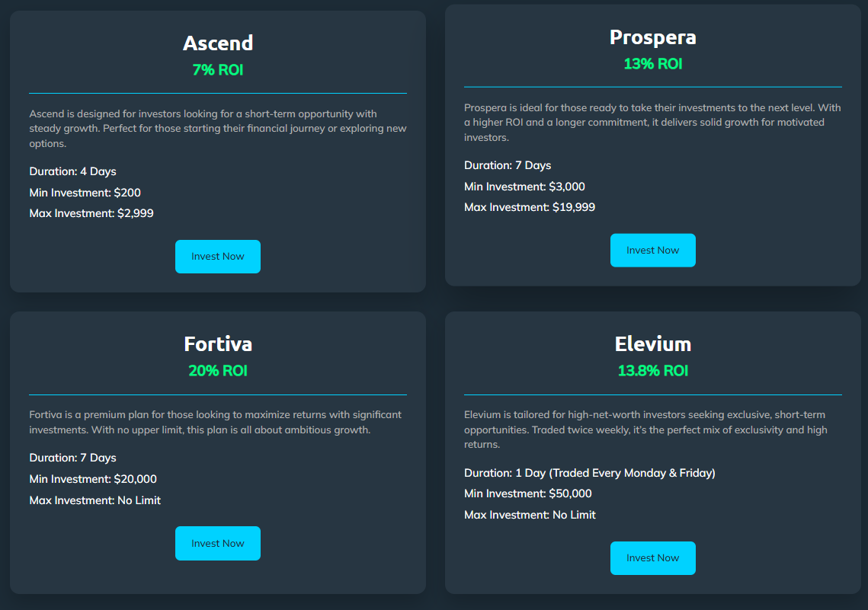The image size is (868, 610).
Task: Select the Elevium plan title
Action: tap(652, 344)
